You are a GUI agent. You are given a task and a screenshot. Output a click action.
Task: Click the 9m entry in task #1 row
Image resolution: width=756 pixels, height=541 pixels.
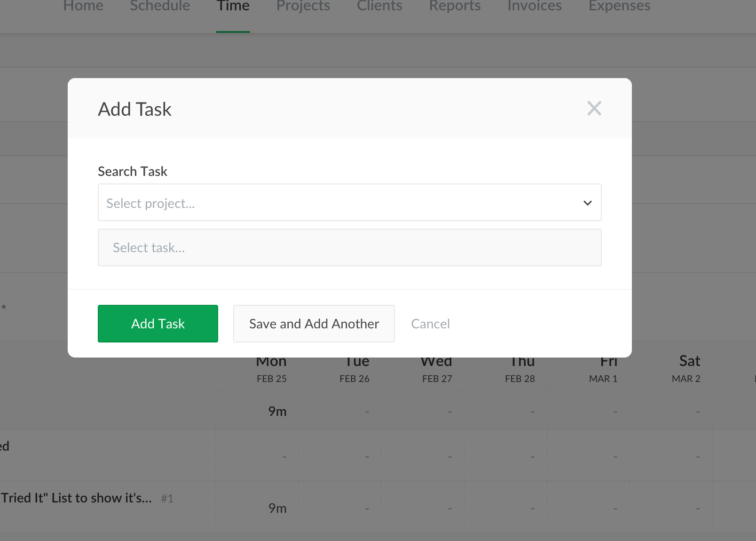pos(277,508)
